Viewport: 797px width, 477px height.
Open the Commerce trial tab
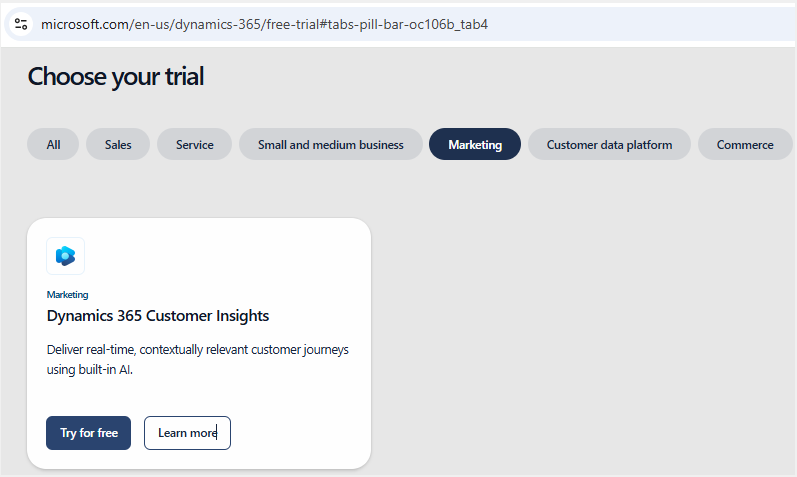click(745, 144)
